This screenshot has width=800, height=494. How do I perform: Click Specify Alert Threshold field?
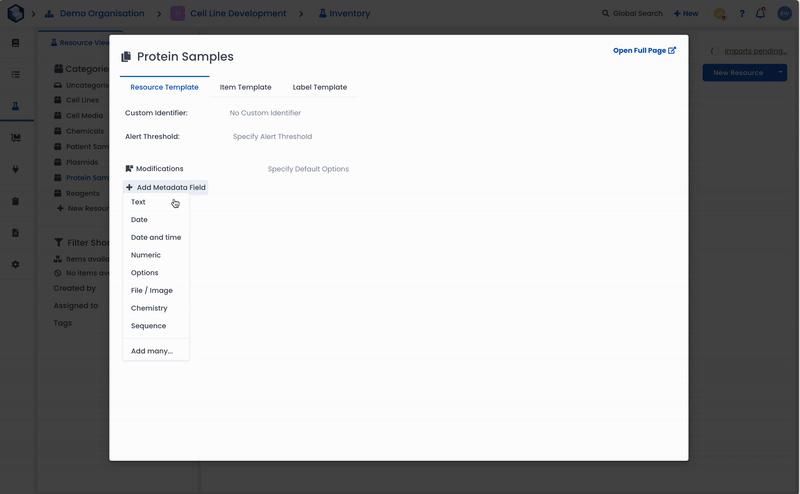(272, 136)
